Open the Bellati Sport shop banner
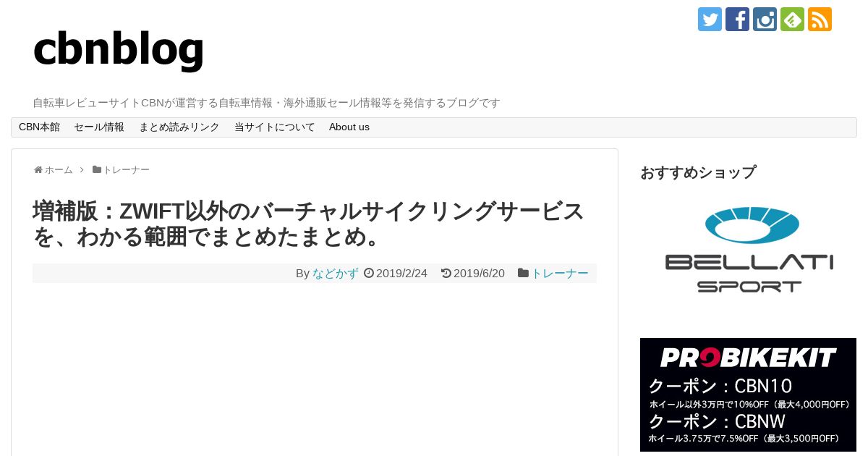Image resolution: width=868 pixels, height=456 pixels. pyautogui.click(x=749, y=250)
